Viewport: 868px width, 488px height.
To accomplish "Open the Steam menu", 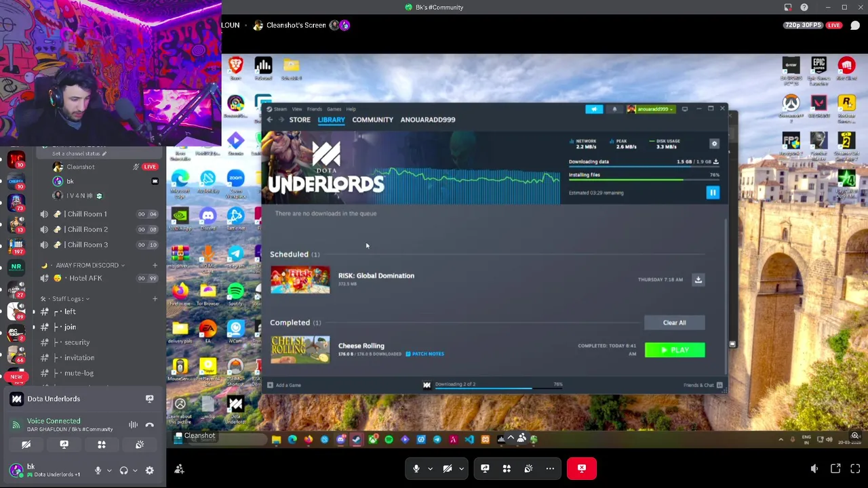I will (277, 109).
